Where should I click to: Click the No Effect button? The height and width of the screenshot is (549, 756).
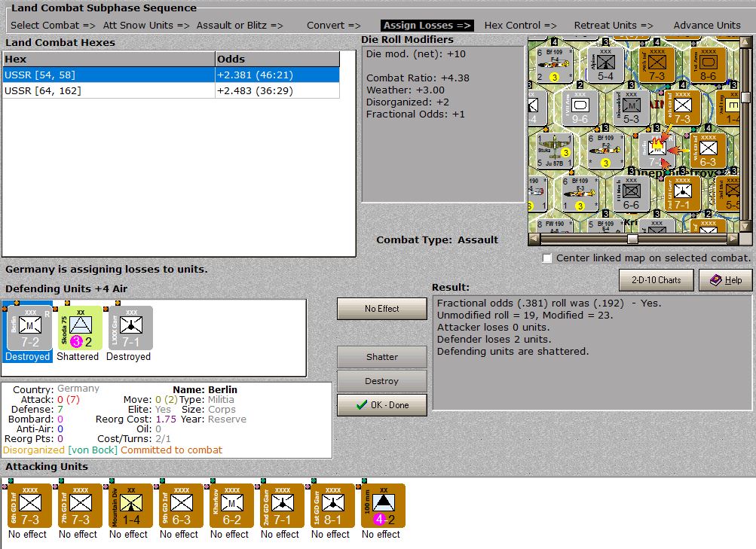[382, 309]
